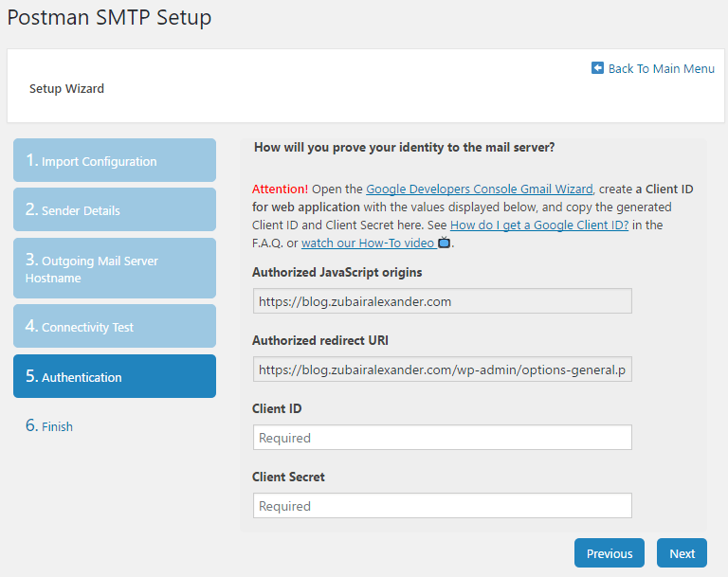
Task: Select step 2 Sender Details
Action: [115, 209]
